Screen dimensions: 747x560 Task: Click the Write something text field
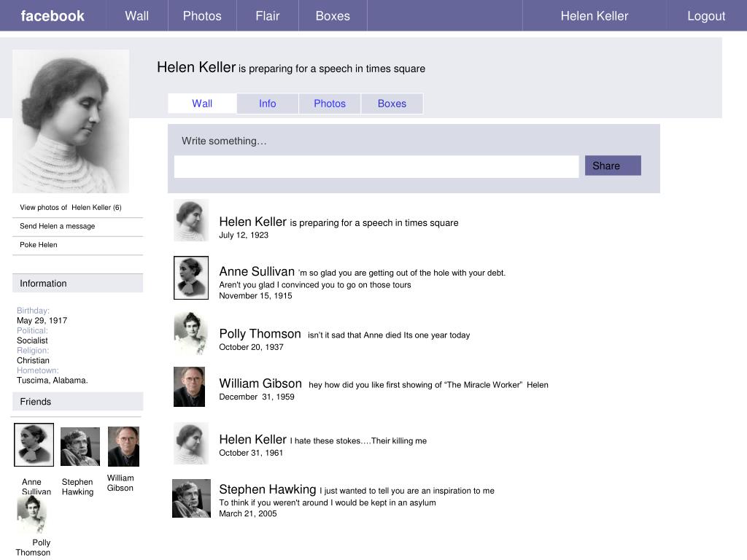[x=376, y=167]
